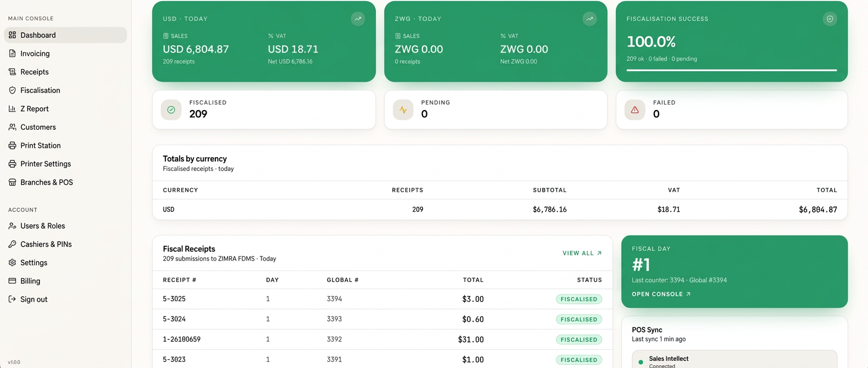The height and width of the screenshot is (368, 868).
Task: Click the Fiscal Day #1 heading
Action: coord(641,265)
